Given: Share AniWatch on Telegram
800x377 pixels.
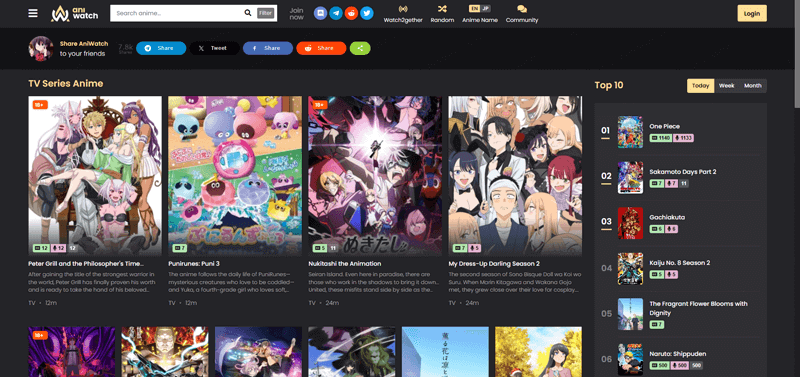Looking at the screenshot, I should tap(161, 48).
